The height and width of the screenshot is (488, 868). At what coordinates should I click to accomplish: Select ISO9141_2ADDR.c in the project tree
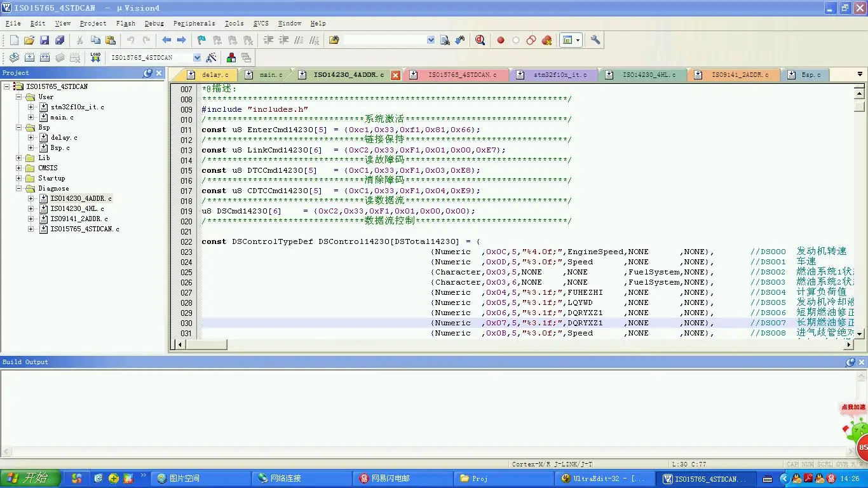(x=79, y=219)
